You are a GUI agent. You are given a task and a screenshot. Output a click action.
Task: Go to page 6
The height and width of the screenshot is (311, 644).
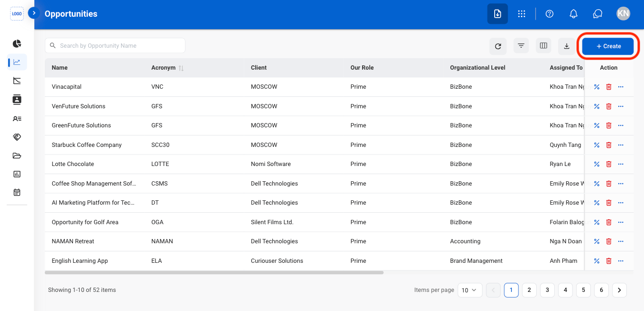pos(602,290)
